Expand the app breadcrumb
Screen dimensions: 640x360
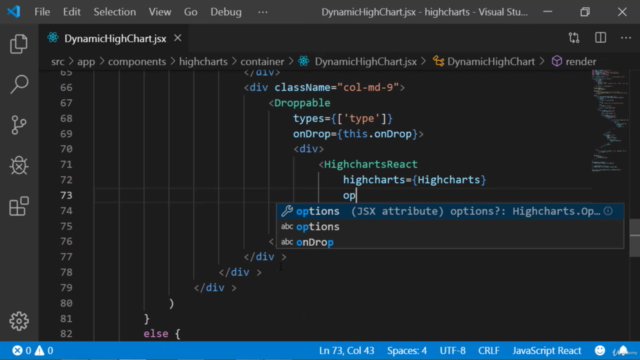tap(86, 62)
